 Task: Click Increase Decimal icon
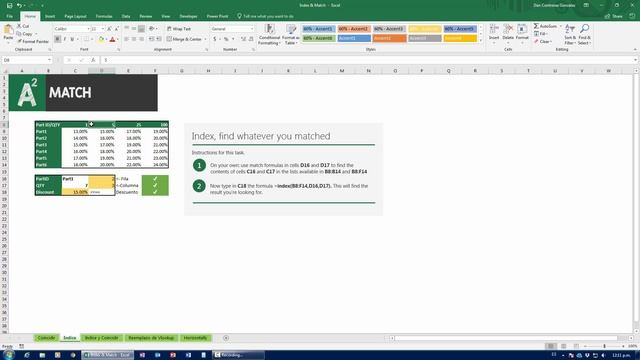click(x=244, y=39)
